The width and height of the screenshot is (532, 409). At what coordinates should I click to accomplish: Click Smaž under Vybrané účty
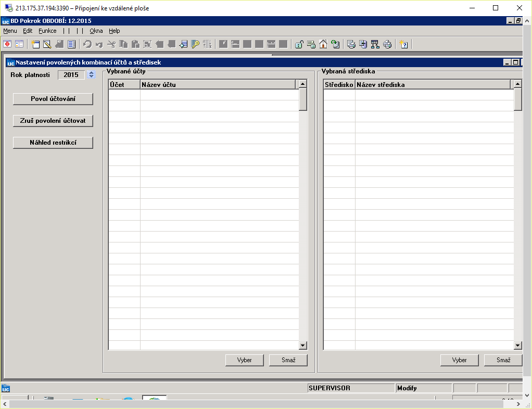(x=288, y=360)
